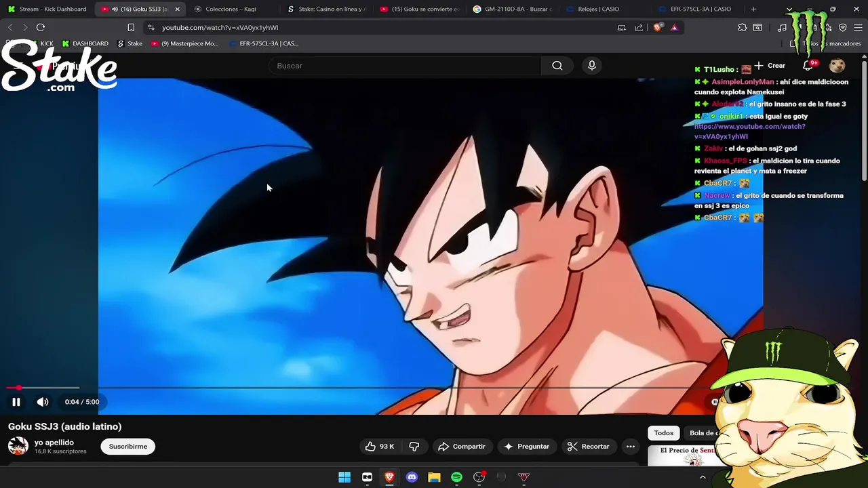Open the three-dot more actions menu
The image size is (868, 488).
631,446
